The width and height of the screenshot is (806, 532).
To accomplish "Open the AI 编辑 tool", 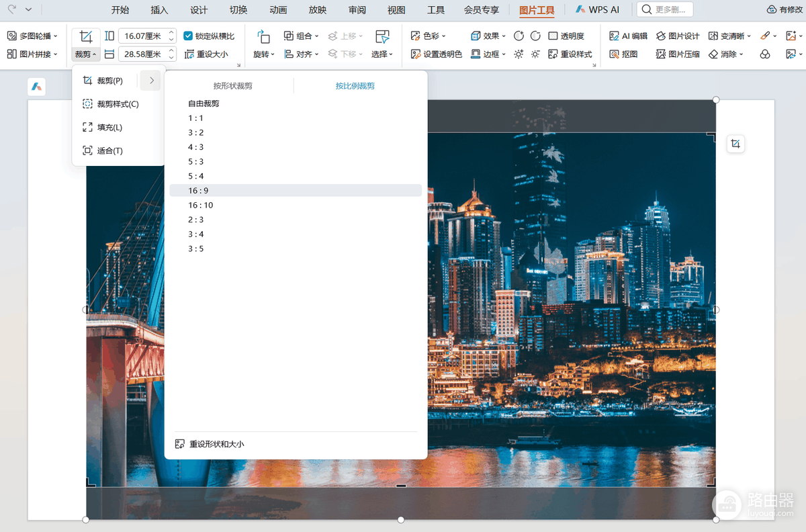I will coord(628,36).
